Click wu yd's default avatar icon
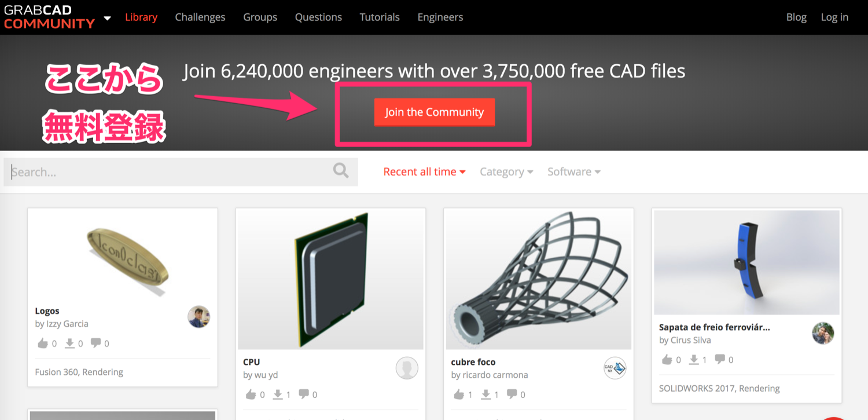The image size is (868, 420). point(407,368)
